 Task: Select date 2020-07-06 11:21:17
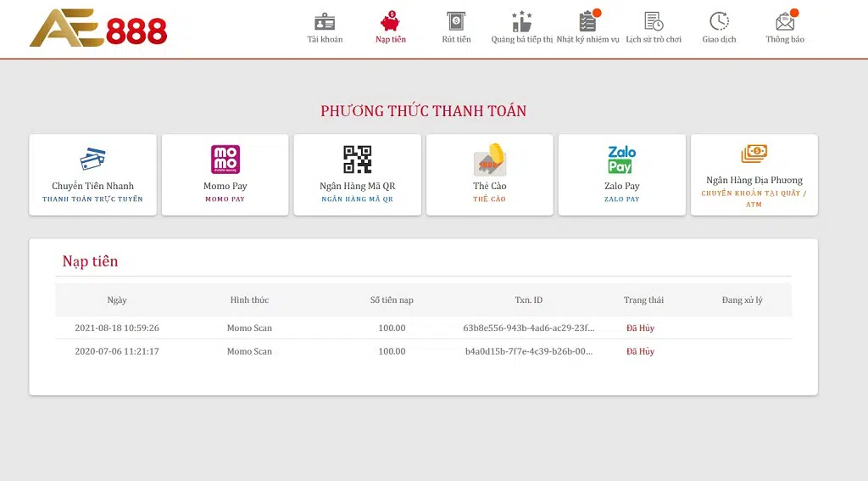[x=117, y=350]
